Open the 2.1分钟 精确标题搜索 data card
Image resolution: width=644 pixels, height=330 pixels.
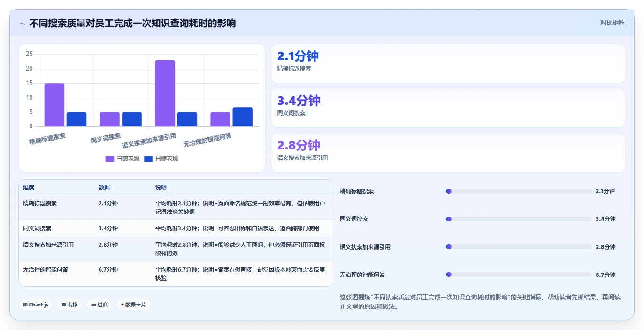point(448,63)
